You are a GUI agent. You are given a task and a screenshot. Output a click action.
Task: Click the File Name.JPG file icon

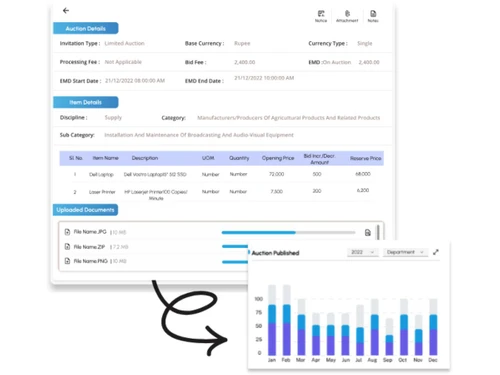click(x=67, y=232)
